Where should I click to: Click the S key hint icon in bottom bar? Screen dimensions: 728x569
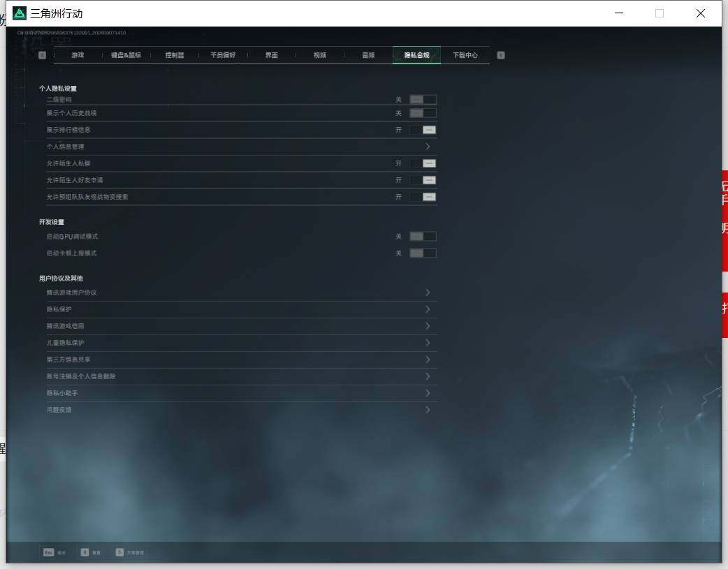[119, 552]
